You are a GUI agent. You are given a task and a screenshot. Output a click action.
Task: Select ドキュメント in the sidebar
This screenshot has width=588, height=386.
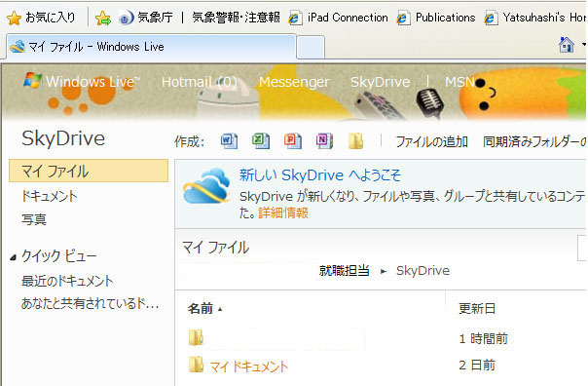[49, 196]
